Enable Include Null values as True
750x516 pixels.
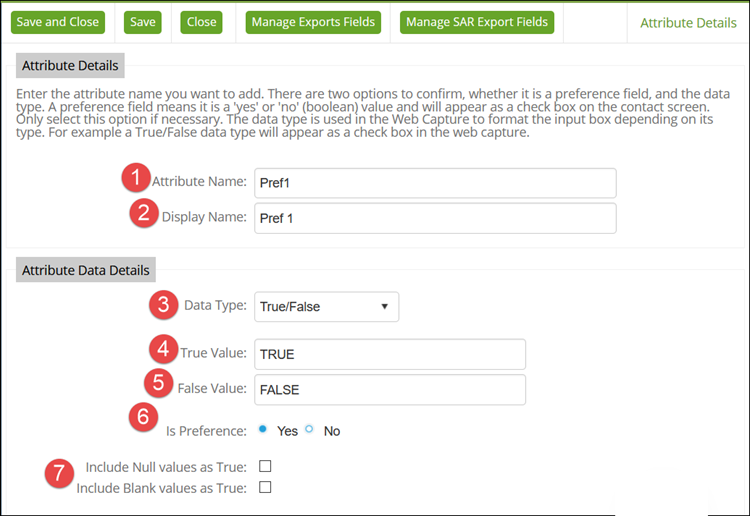point(265,466)
